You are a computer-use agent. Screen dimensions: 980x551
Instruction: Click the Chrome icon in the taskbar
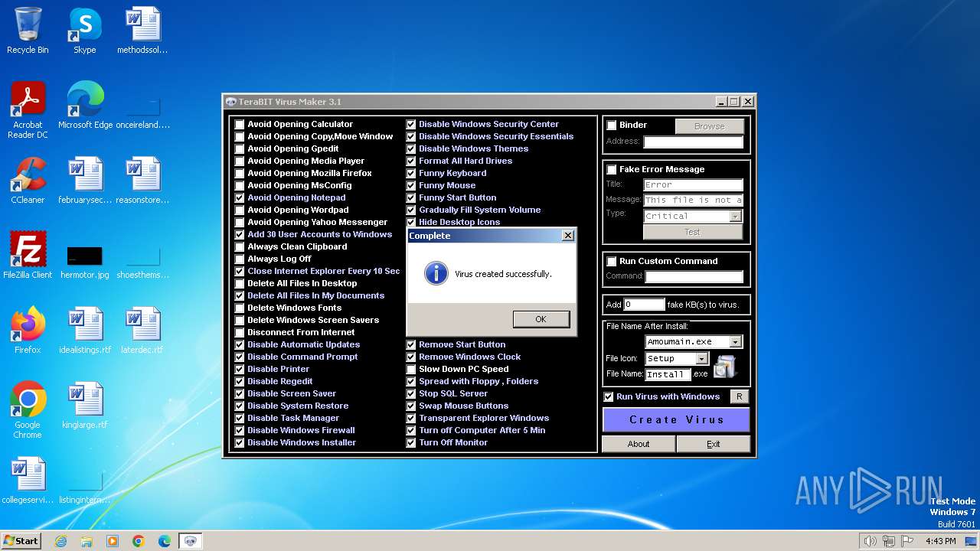(x=139, y=541)
